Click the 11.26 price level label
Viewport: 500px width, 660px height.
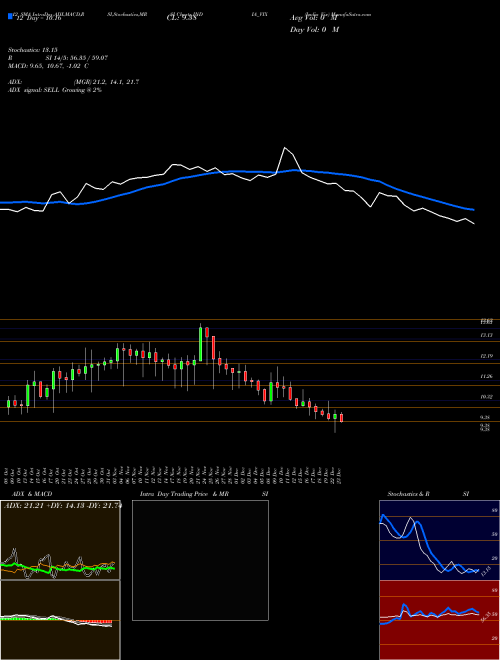(486, 376)
